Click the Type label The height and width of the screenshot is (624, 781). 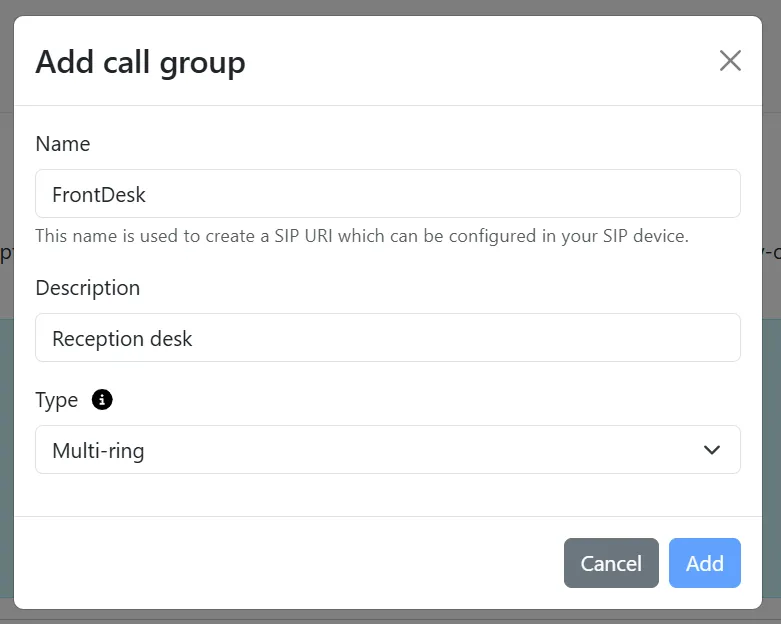57,400
